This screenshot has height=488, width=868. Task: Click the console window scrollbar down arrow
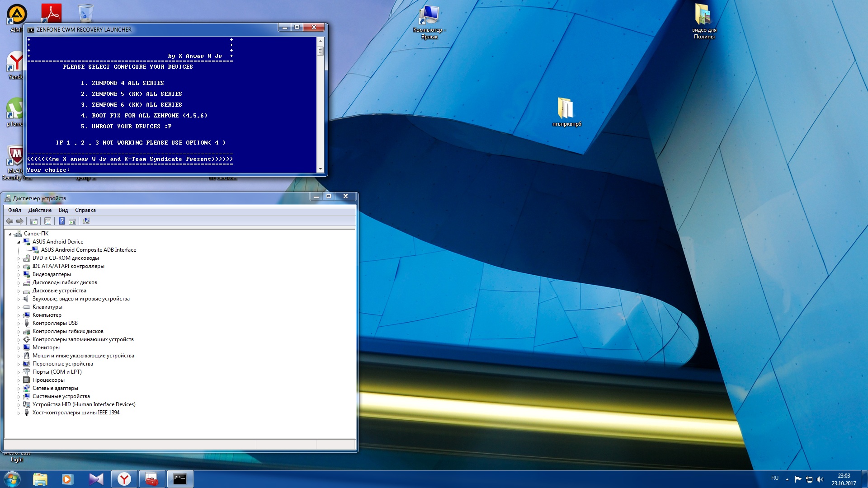(321, 169)
